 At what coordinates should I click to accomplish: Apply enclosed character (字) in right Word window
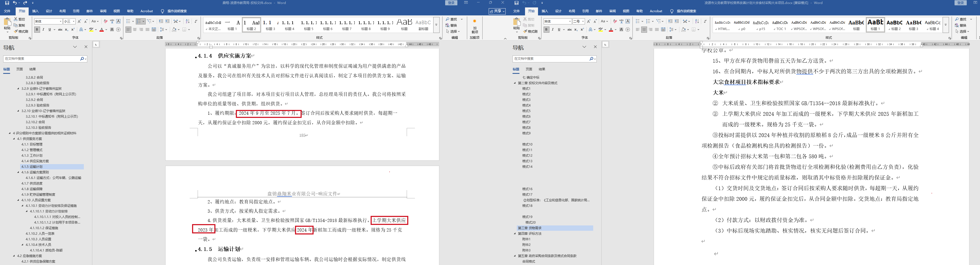[x=628, y=29]
